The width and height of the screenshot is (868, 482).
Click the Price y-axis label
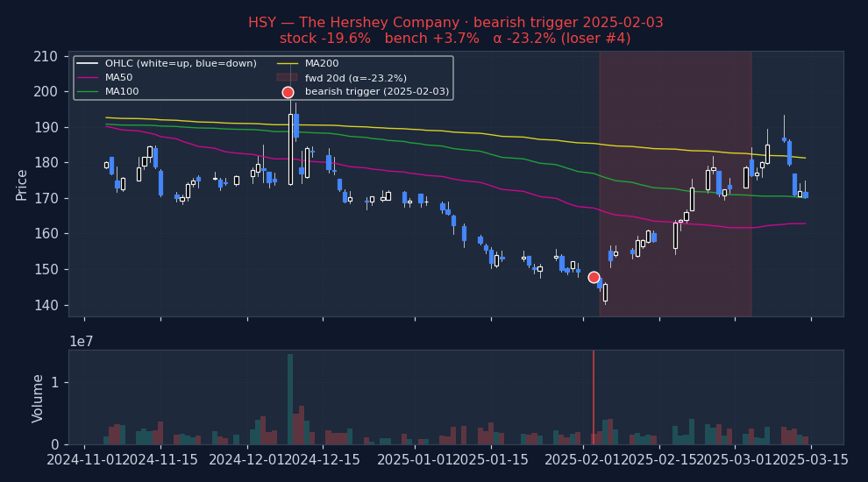pyautogui.click(x=22, y=184)
